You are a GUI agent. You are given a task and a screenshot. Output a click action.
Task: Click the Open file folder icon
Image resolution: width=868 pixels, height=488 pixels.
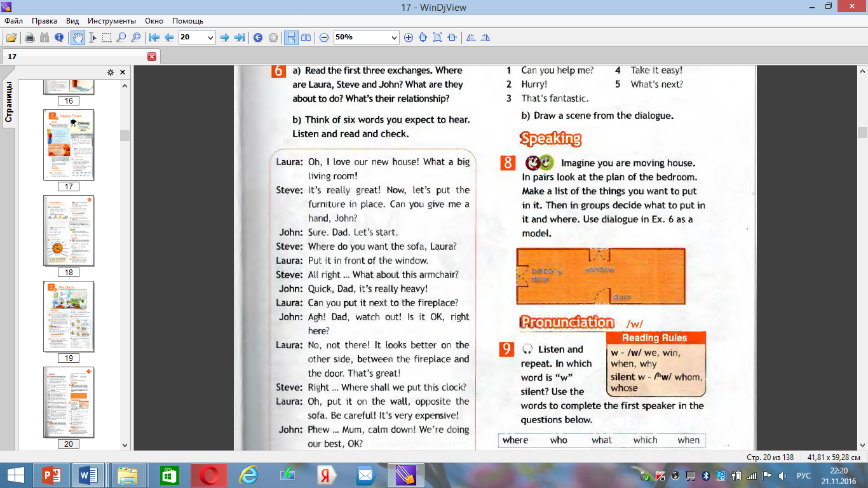pyautogui.click(x=11, y=37)
